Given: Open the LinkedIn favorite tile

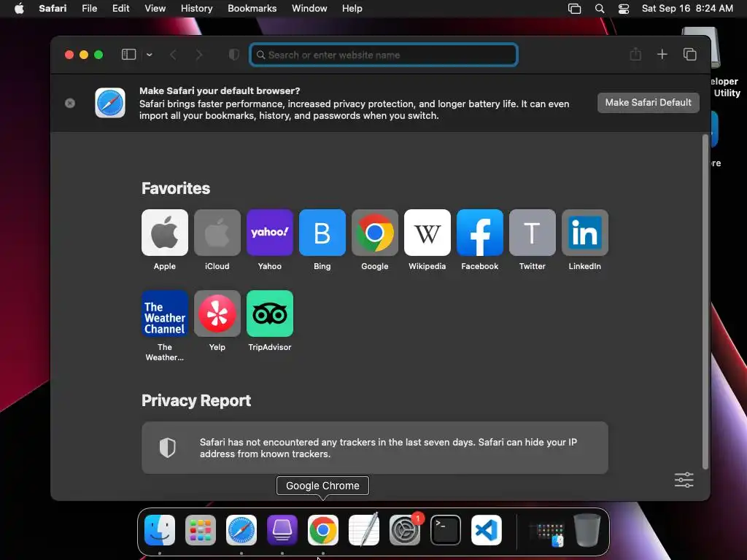Looking at the screenshot, I should (585, 233).
